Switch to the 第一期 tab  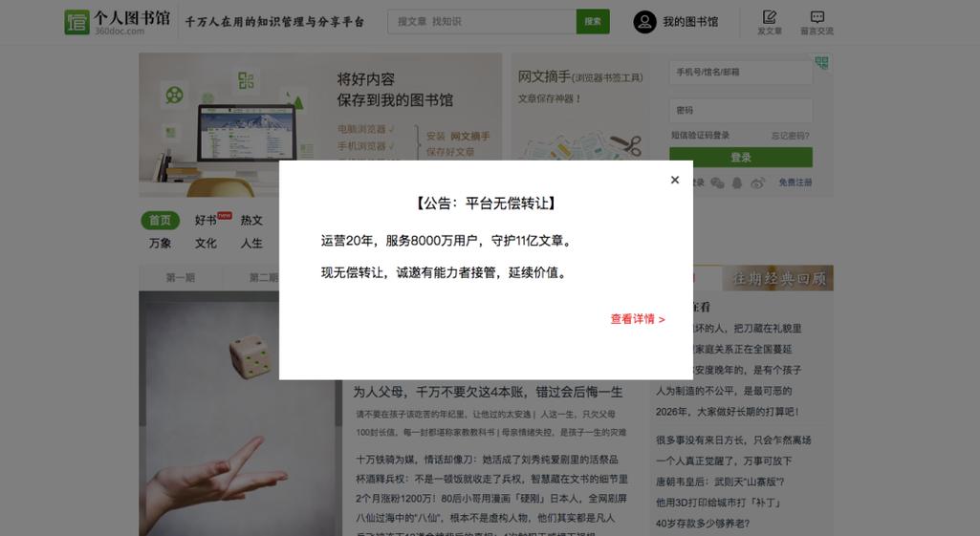(181, 277)
